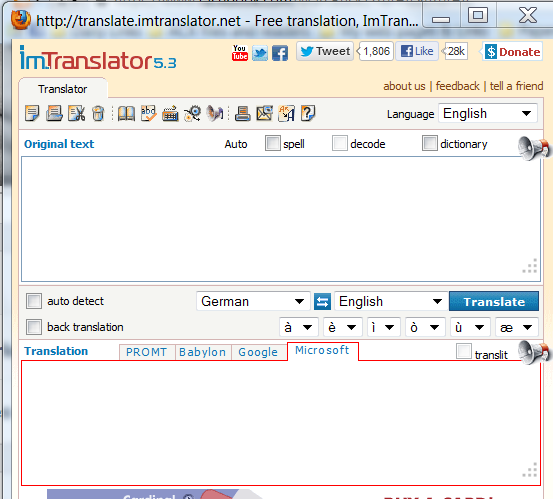Click the Firefox icon in title bar
The width and height of the screenshot is (553, 499).
[x=21, y=20]
